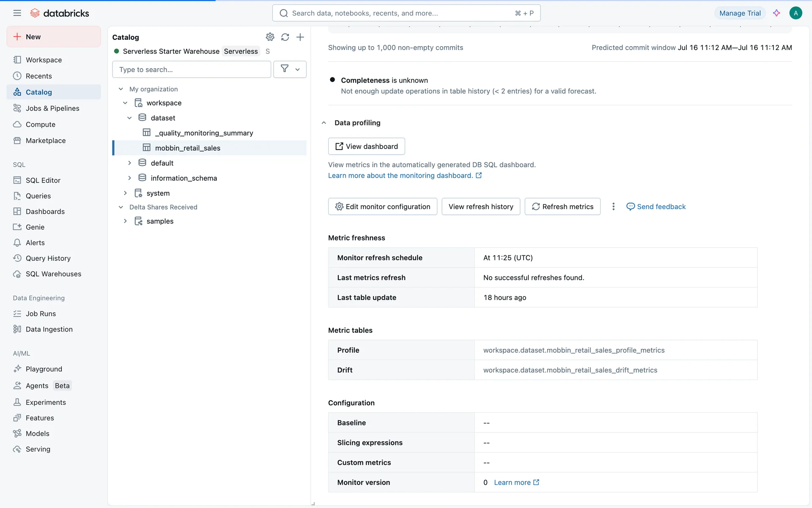Toggle the hamburger sidebar menu

point(17,13)
